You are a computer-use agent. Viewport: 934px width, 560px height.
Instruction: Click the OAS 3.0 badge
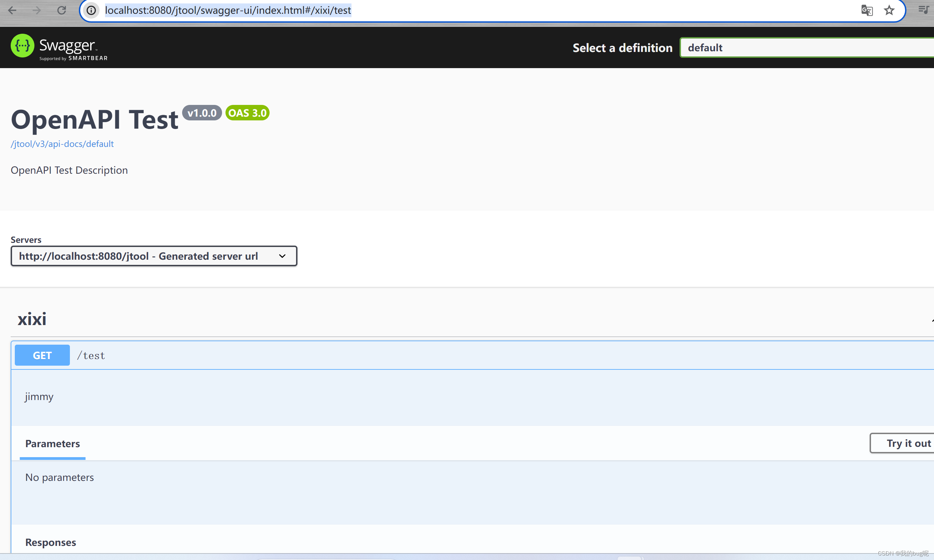tap(248, 113)
